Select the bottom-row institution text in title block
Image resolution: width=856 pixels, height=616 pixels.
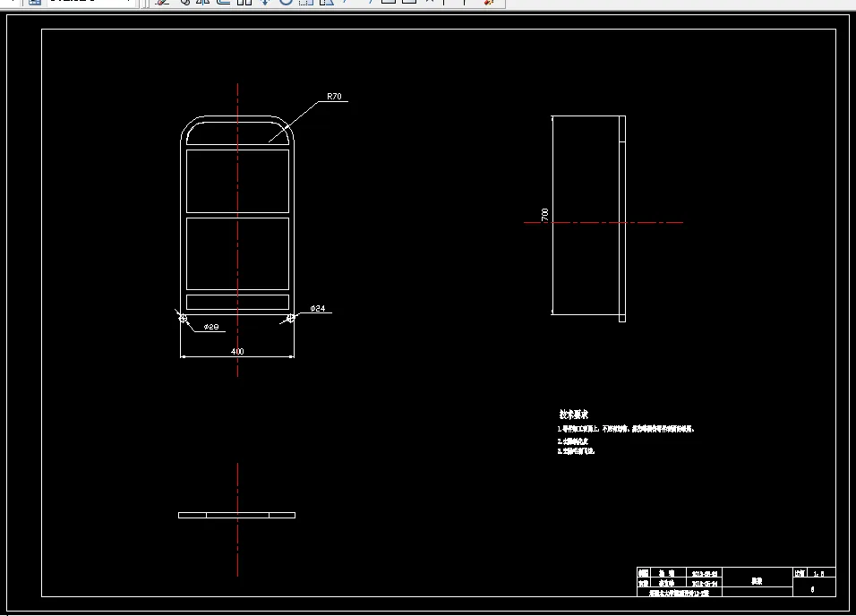click(679, 593)
